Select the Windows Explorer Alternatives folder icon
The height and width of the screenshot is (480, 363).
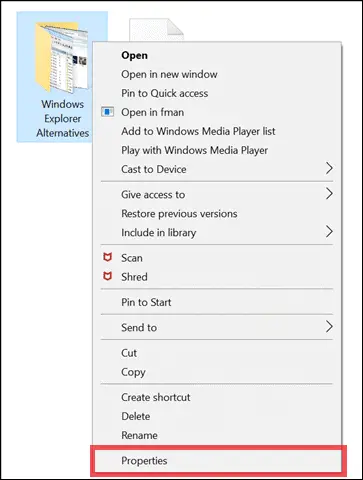62,57
